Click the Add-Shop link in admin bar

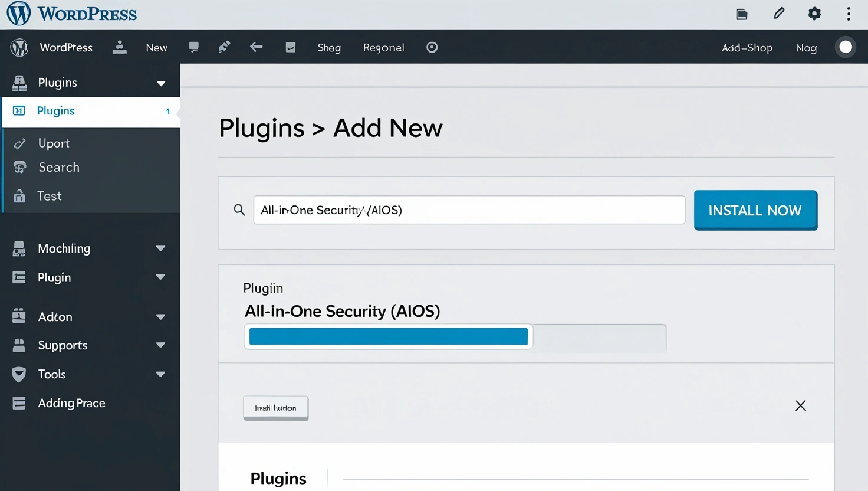click(747, 48)
